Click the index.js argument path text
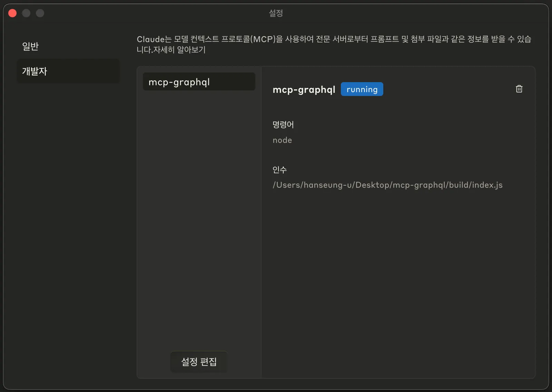This screenshot has width=552, height=392. [387, 185]
